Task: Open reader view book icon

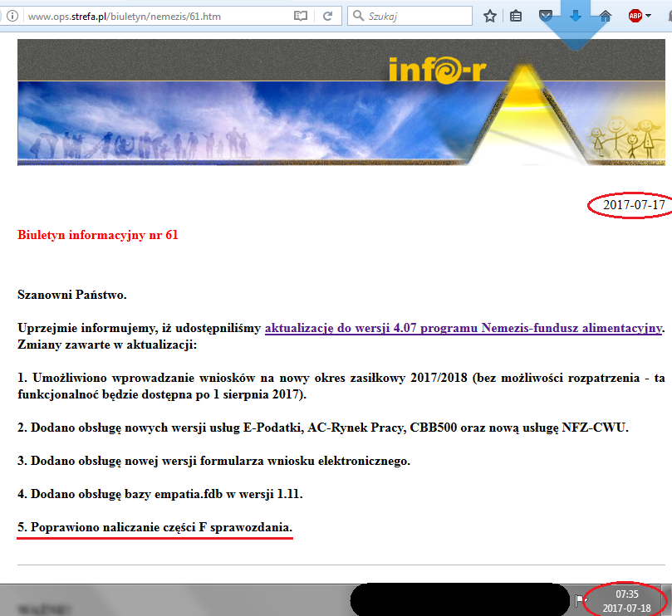Action: tap(301, 17)
